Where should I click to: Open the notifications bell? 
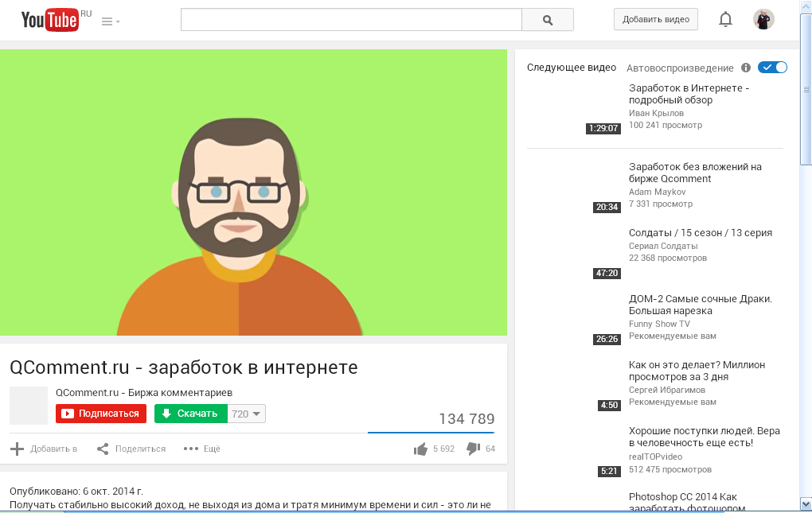point(725,19)
